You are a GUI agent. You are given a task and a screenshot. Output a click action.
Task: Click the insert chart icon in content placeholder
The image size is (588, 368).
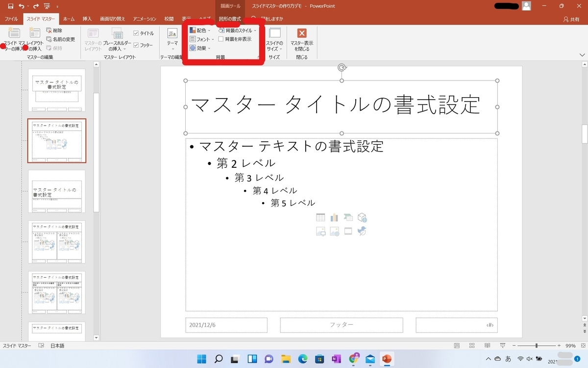point(334,218)
